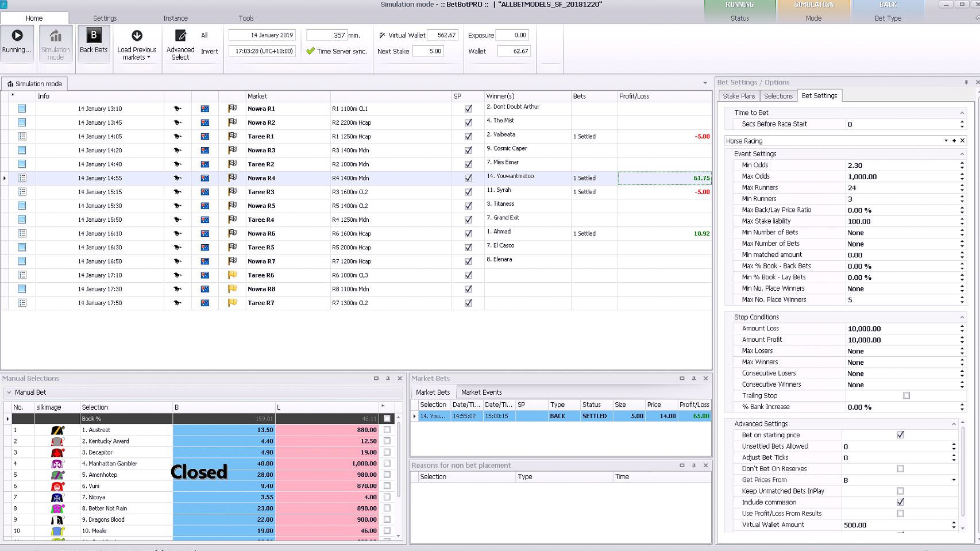Click the Advanced Select pencil icon
The height and width of the screenshot is (551, 980).
[x=180, y=36]
